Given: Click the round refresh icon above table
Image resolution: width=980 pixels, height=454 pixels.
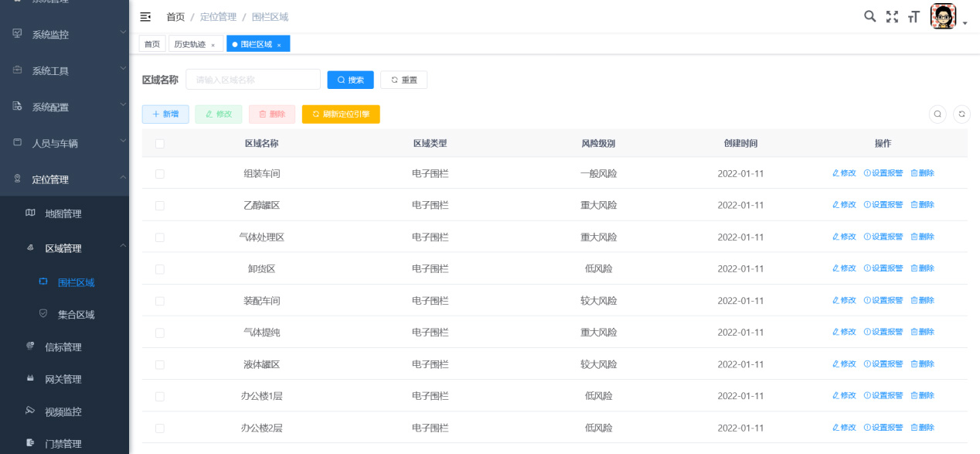Looking at the screenshot, I should click(961, 114).
